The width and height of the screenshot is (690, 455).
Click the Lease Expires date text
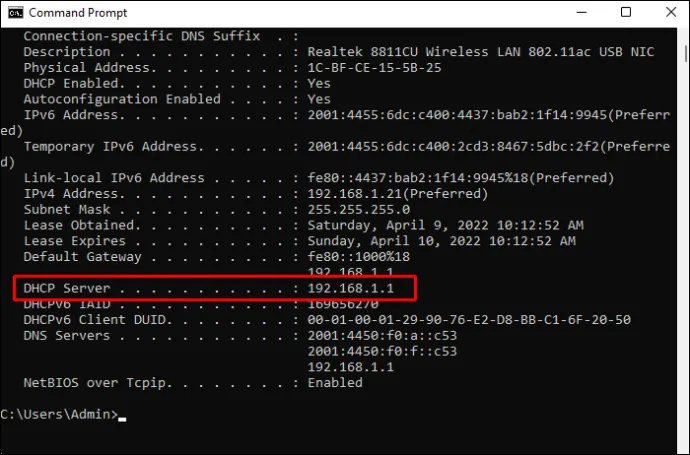[441, 241]
